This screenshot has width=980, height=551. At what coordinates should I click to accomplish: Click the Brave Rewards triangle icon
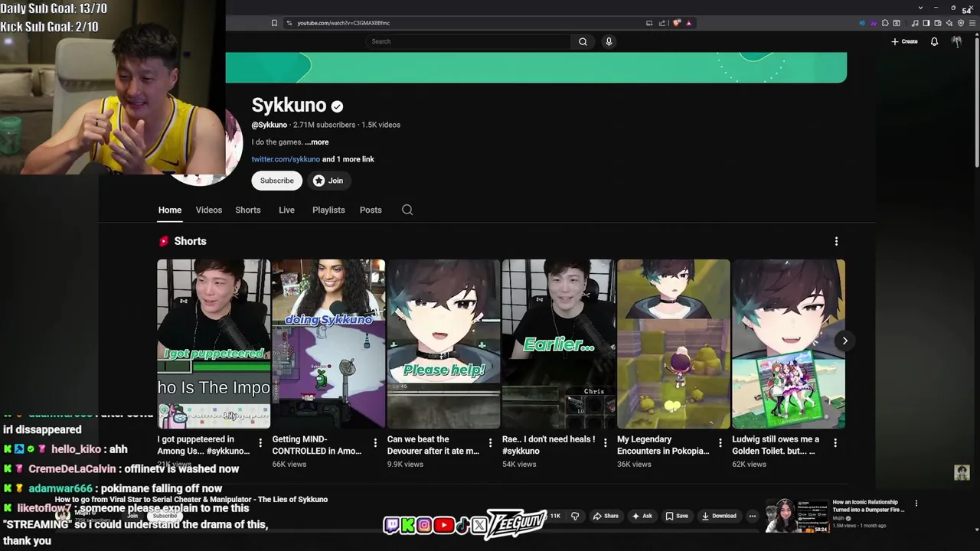pyautogui.click(x=688, y=23)
